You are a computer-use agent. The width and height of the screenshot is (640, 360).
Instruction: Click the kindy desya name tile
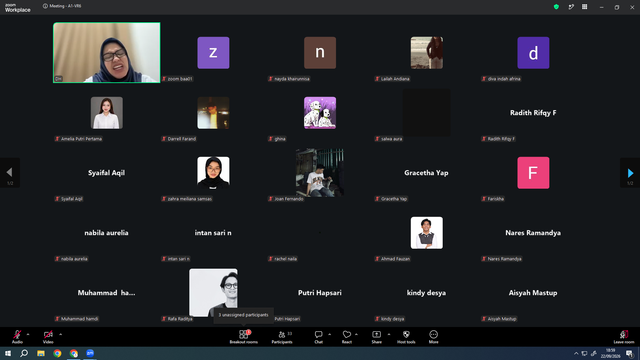click(426, 293)
